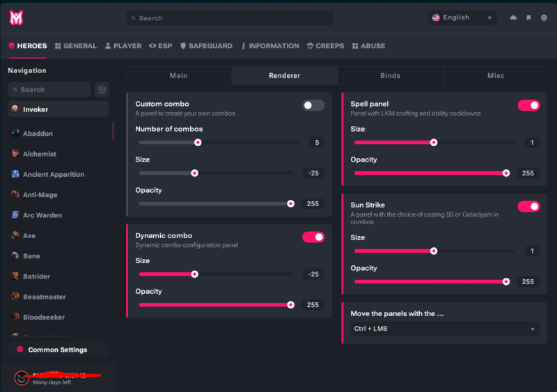Click the Dynamic combo Opacity slider
Viewport: 557px width, 392px height.
(216, 305)
